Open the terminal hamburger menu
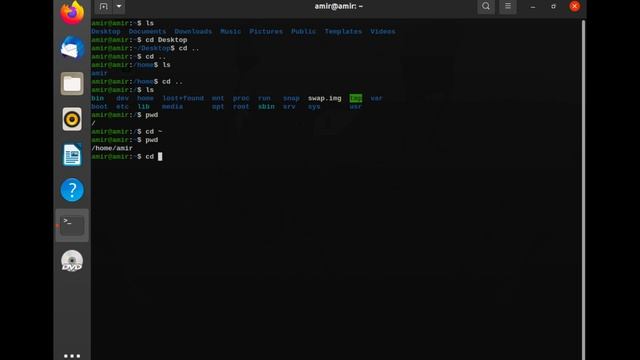This screenshot has width=640, height=360. pos(508,7)
